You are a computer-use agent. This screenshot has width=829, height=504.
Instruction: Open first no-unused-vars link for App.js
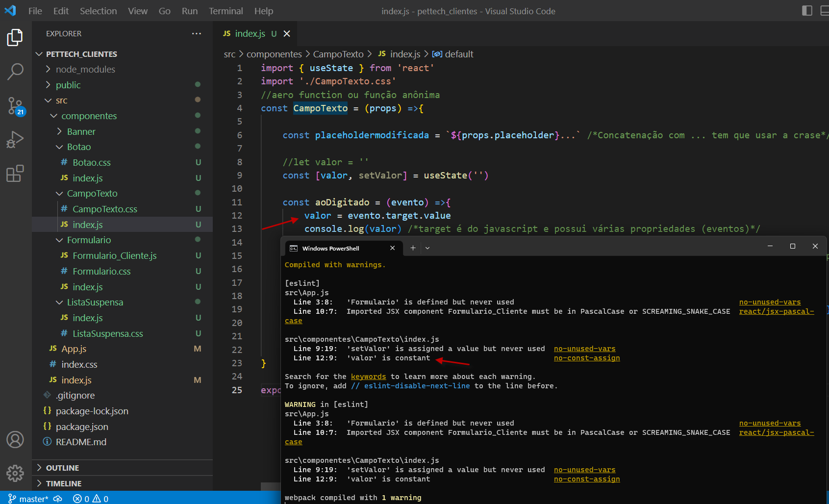(770, 302)
